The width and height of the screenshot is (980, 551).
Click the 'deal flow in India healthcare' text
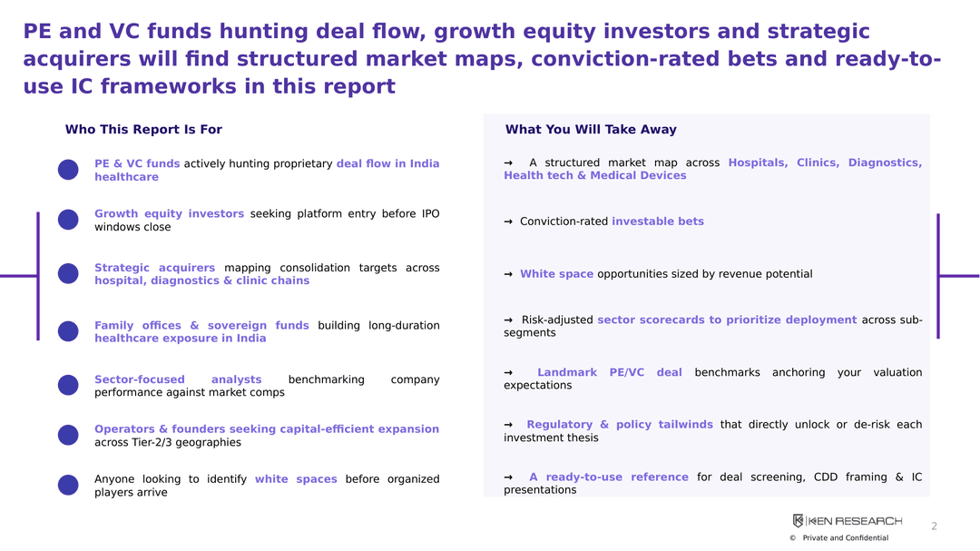(x=267, y=170)
